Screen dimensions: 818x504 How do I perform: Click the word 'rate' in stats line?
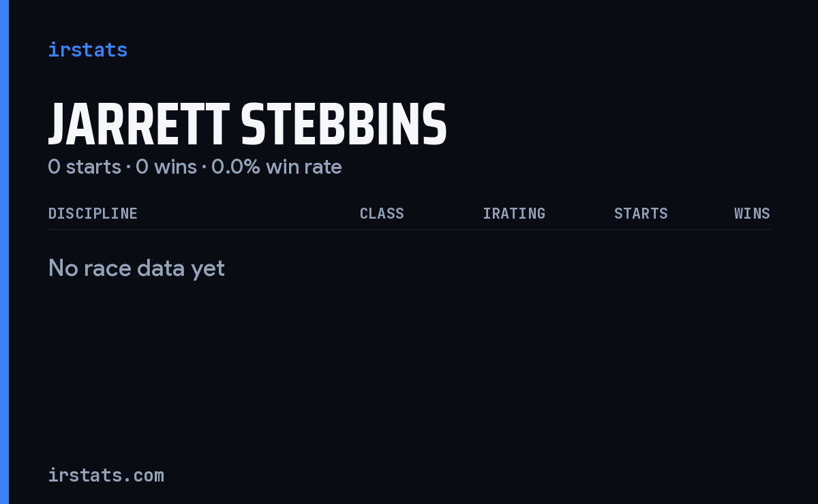(323, 166)
